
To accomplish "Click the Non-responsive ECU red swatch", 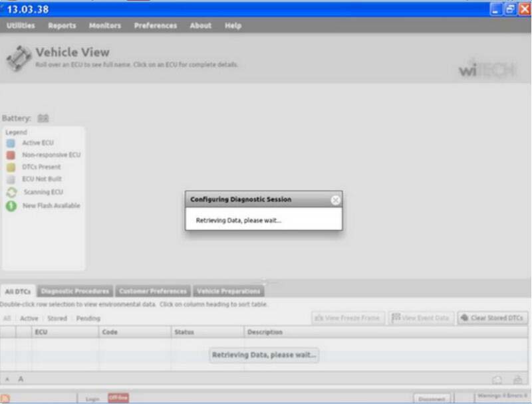I will click(11, 155).
